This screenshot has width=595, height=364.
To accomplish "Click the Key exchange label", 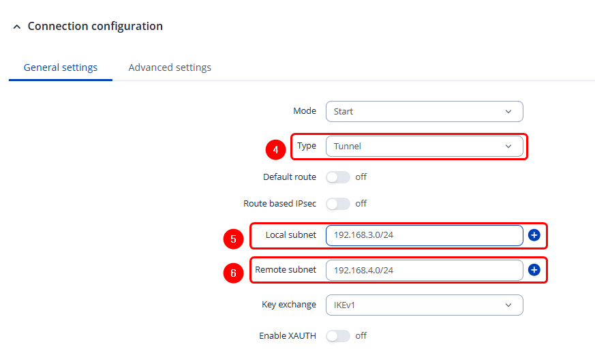I will (x=289, y=305).
